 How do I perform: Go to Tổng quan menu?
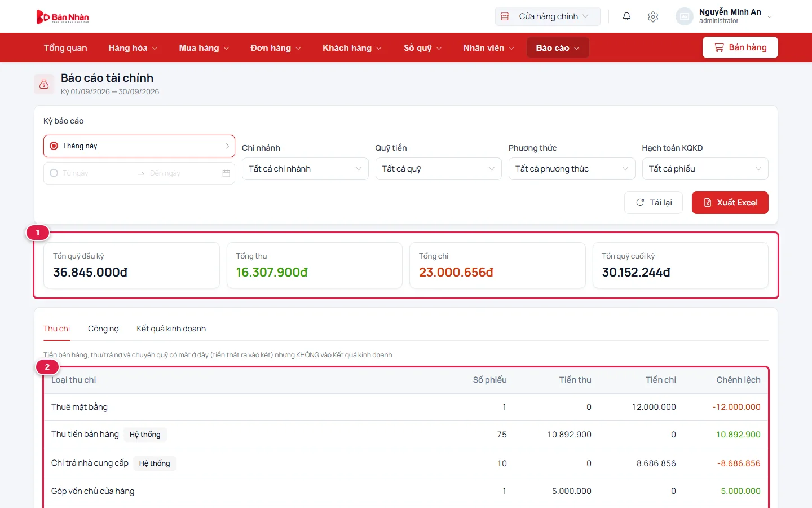click(65, 48)
